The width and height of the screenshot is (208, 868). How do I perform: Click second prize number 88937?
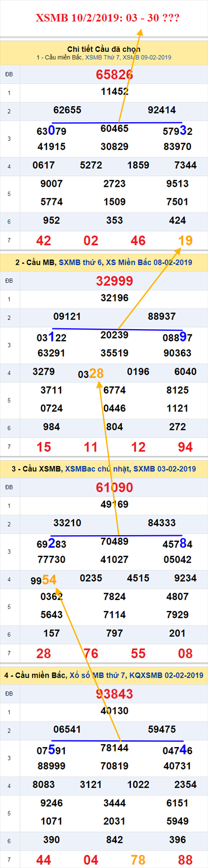[162, 317]
